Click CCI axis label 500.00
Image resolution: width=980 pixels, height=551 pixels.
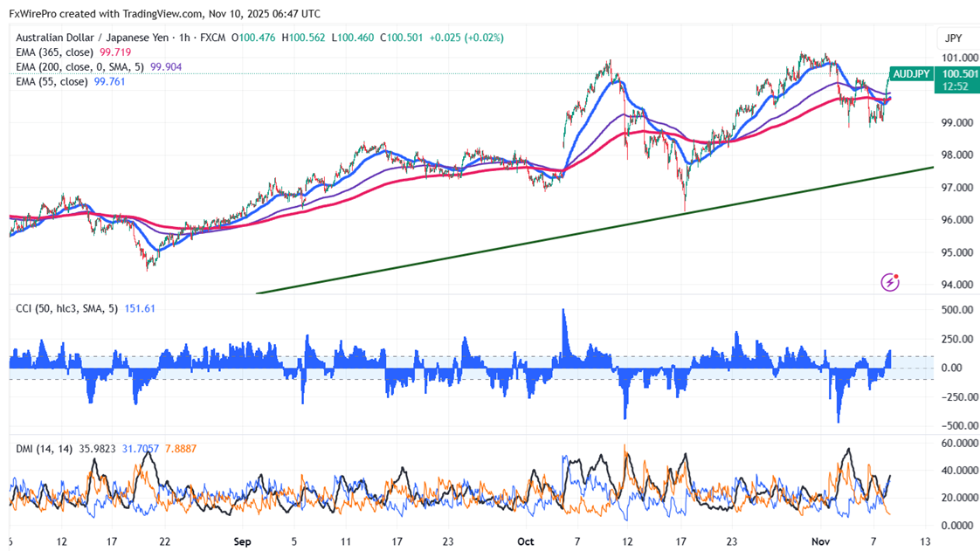957,310
